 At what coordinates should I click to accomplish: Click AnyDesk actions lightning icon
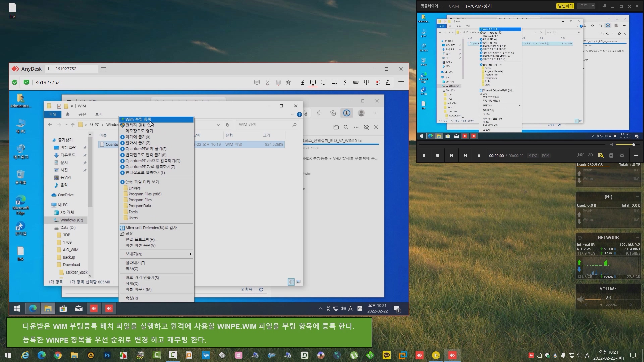345,82
